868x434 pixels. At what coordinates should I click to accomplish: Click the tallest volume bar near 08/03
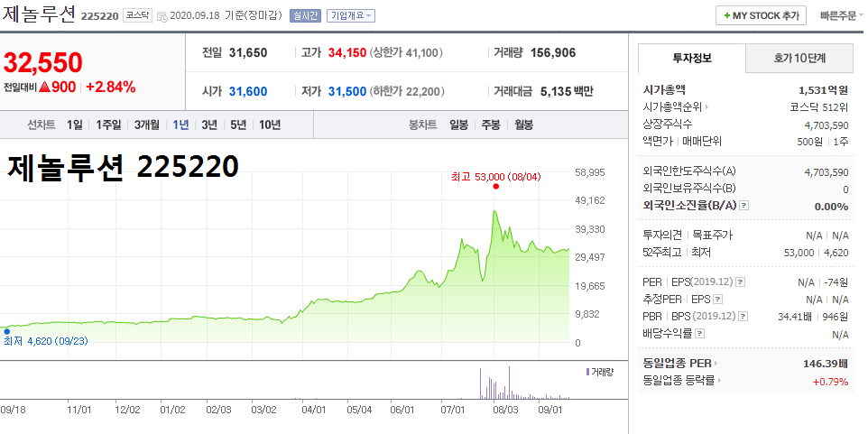point(509,383)
